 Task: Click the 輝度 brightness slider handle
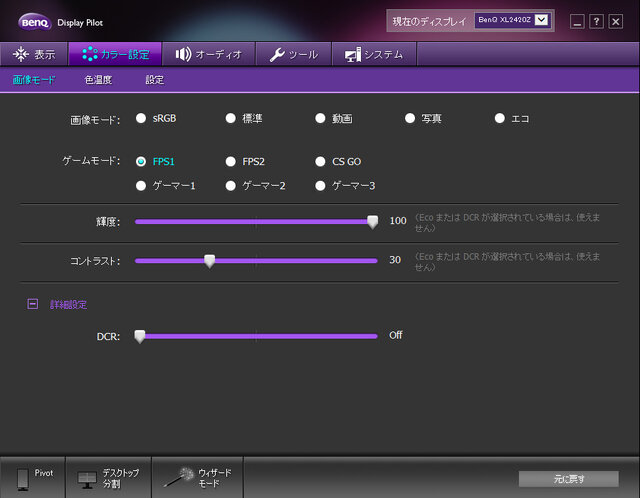(372, 222)
